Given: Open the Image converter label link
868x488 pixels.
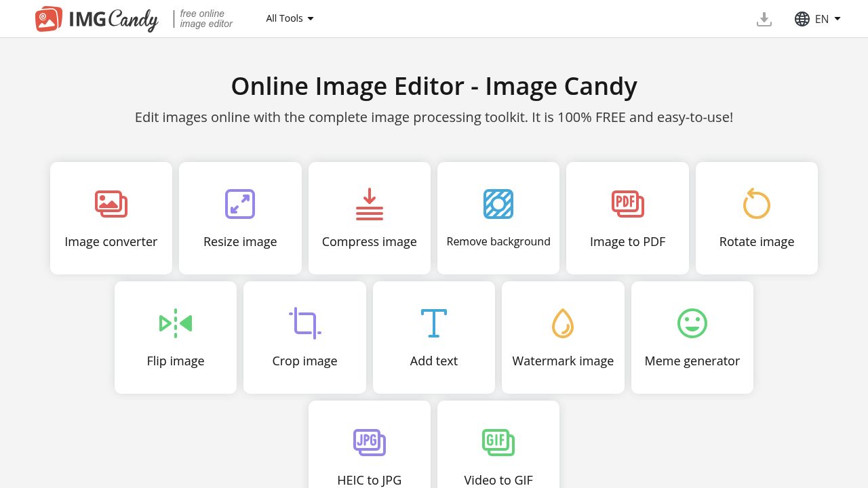Looking at the screenshot, I should pos(111,242).
